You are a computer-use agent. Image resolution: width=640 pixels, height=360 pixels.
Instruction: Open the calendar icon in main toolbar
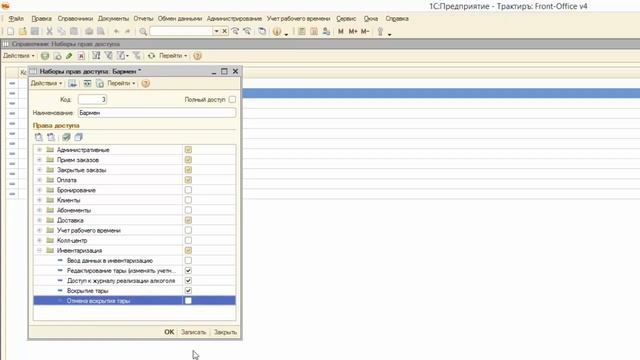point(314,31)
